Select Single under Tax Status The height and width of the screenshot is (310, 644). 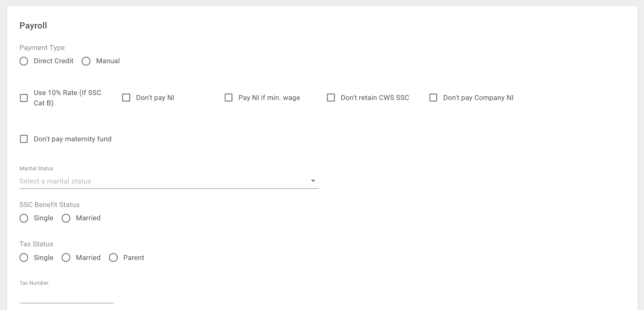(24, 258)
